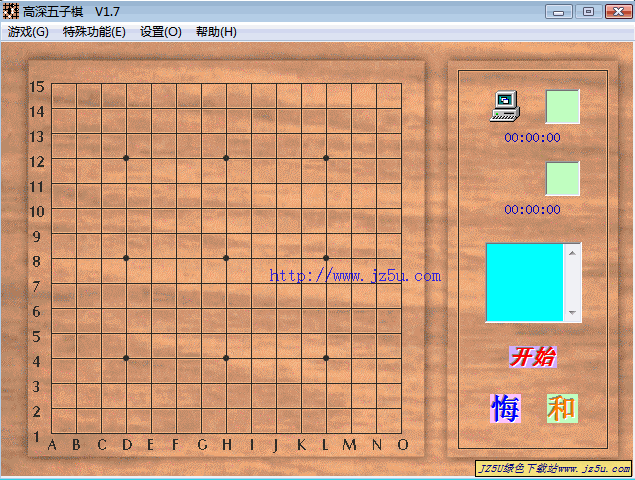Click the green square beside the computer icon
The image size is (635, 480).
pos(562,107)
